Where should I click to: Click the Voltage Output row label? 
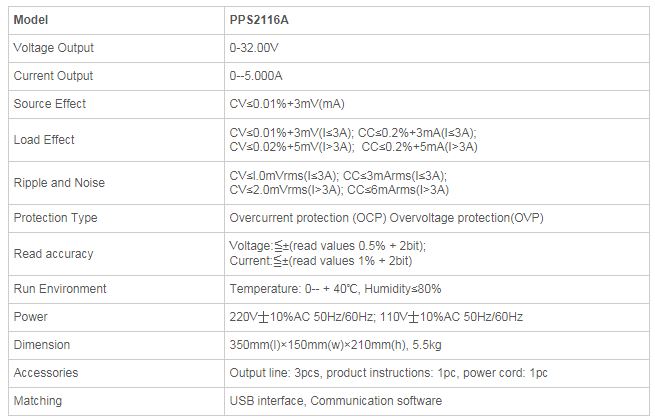click(53, 47)
